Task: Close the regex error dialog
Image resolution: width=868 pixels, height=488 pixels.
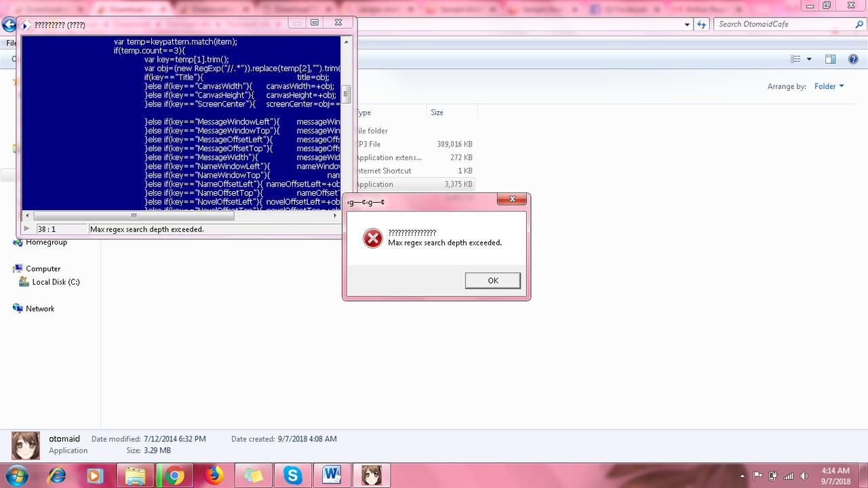Action: (x=513, y=199)
